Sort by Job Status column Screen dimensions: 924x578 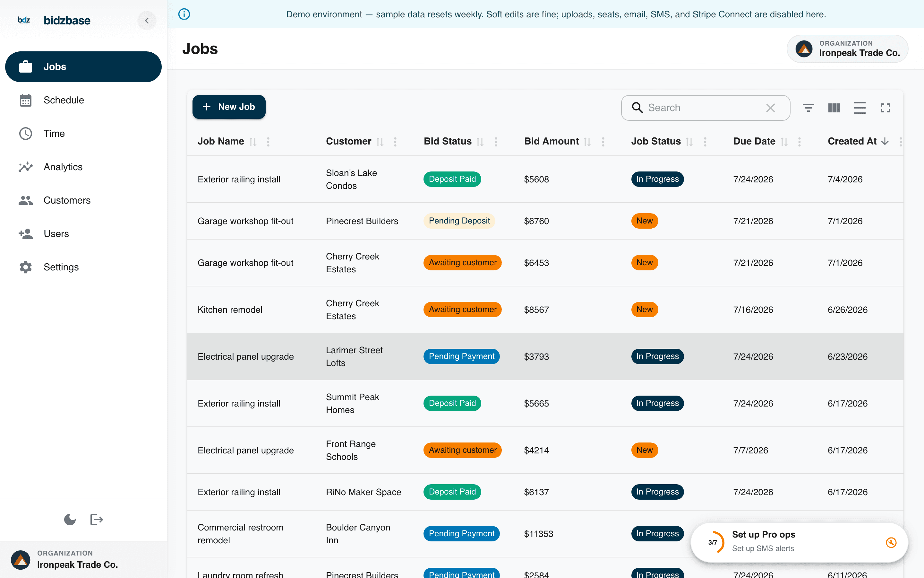click(689, 142)
